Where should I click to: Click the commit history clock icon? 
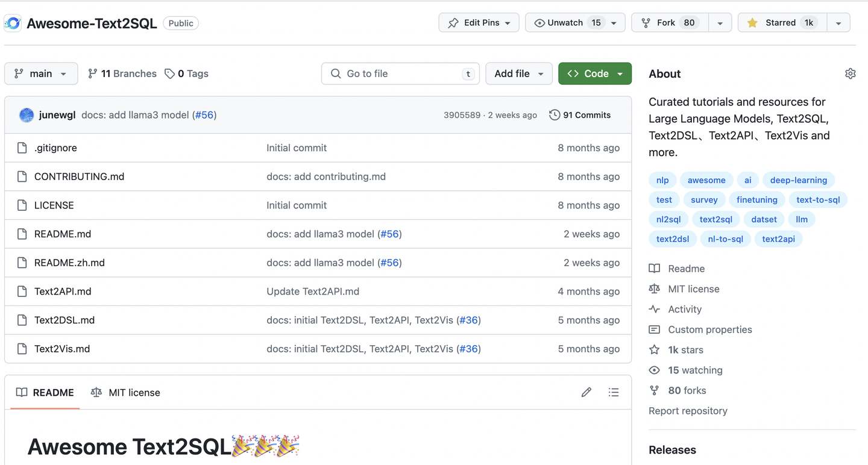tap(555, 115)
